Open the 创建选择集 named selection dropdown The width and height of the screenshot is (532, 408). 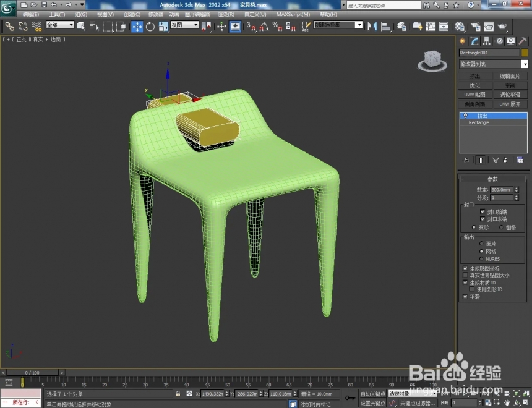(338, 25)
